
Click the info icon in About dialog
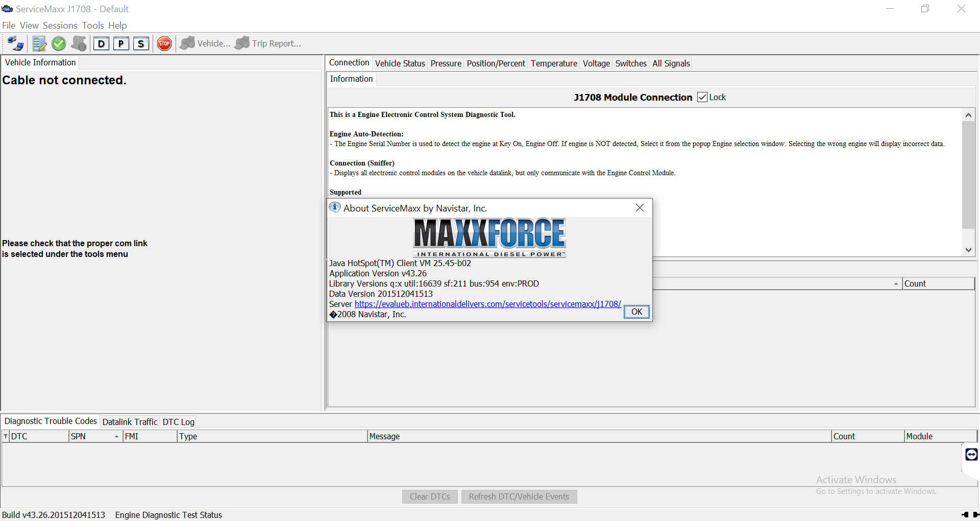tap(335, 207)
